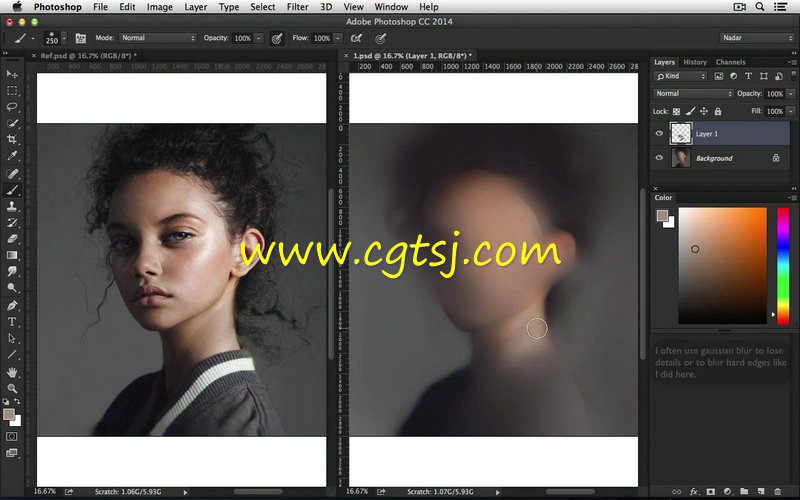Screen dimensions: 800x500
Task: Toggle Quick Mask mode
Action: pyautogui.click(x=11, y=437)
